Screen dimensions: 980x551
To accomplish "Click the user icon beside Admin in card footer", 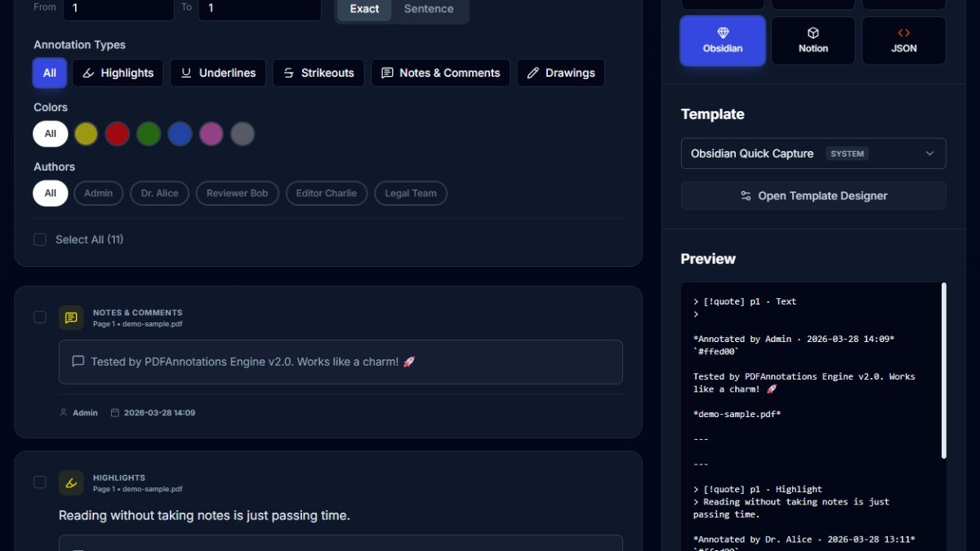I will pos(64,413).
